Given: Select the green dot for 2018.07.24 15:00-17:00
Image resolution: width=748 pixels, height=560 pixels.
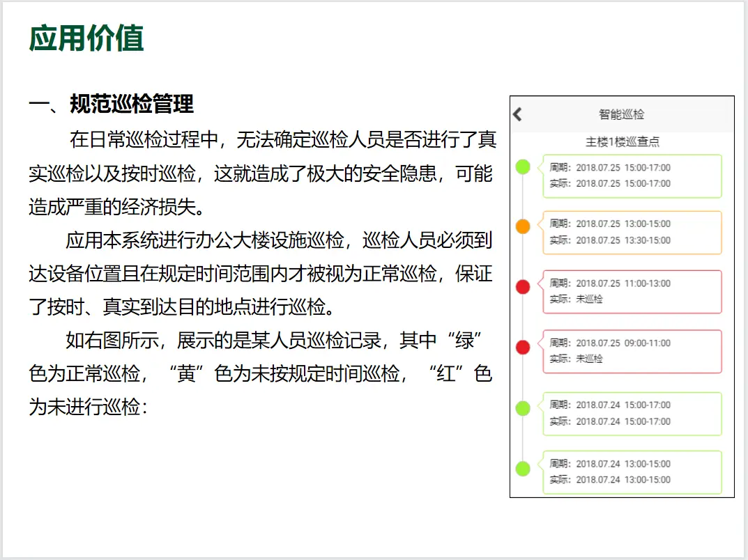Looking at the screenshot, I should (523, 408).
